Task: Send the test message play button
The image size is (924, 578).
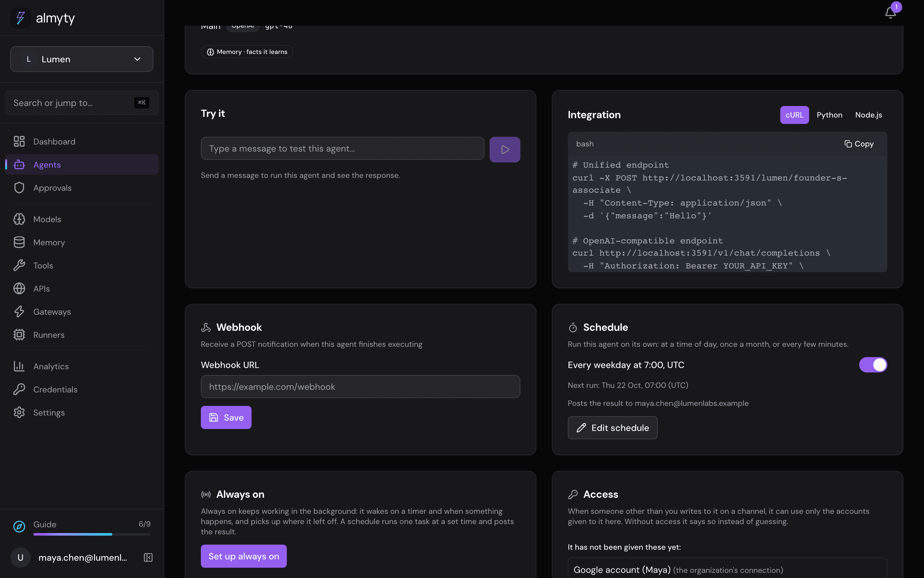Action: [505, 149]
